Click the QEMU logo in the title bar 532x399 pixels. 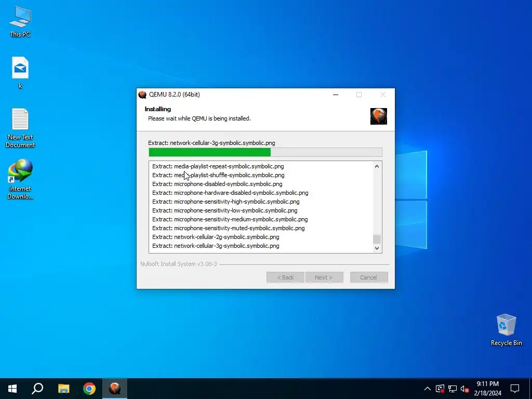click(x=142, y=95)
